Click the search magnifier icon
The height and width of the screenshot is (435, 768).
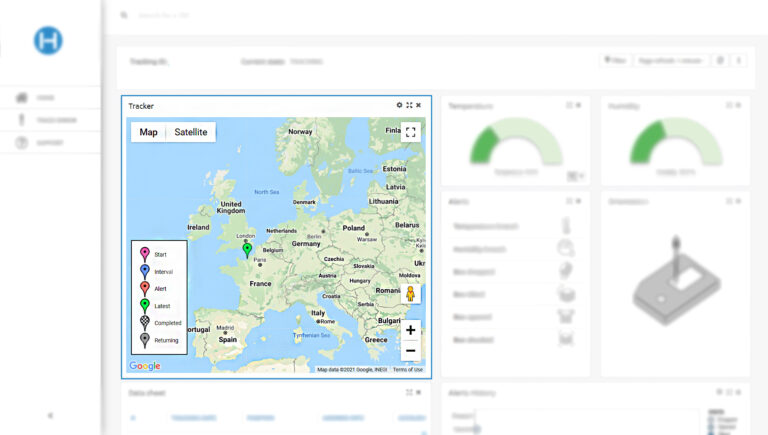[x=124, y=15]
